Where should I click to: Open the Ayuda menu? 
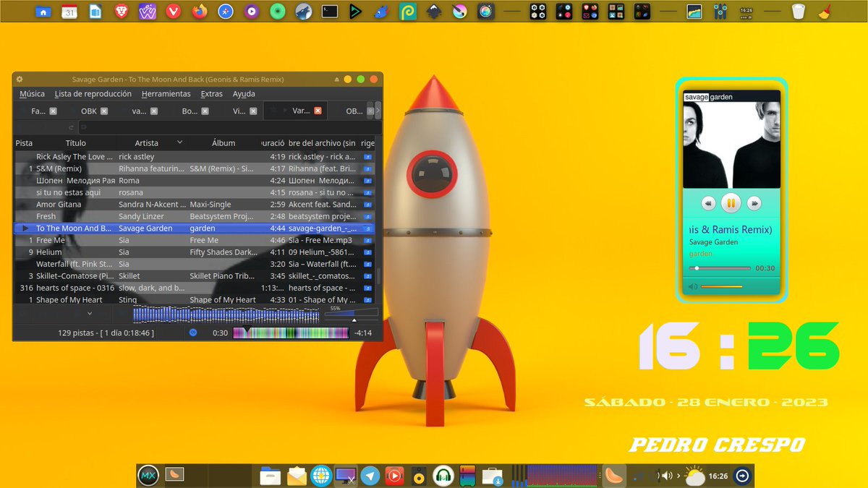244,94
